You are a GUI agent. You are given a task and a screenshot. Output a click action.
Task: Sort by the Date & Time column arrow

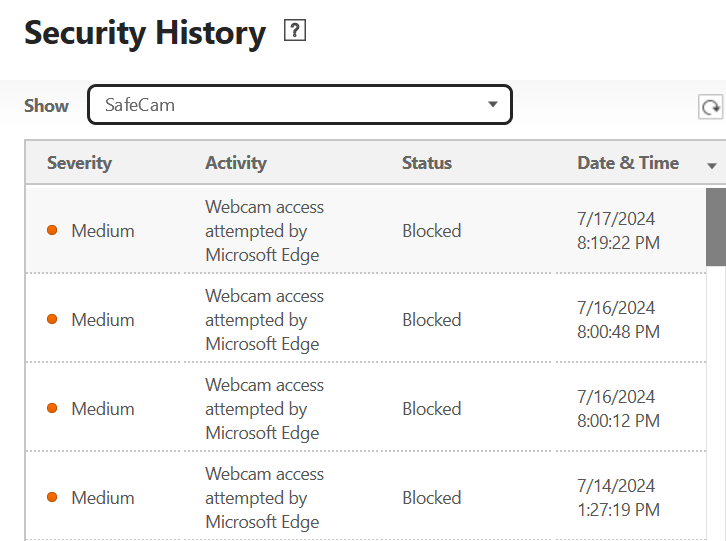(712, 165)
